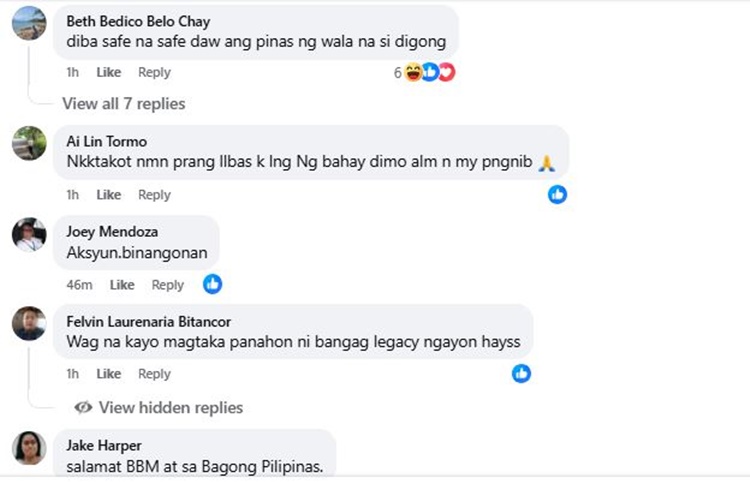Open Felvin Laurenaria Bitancor's profile name link
Viewport: 750px width, 483px height.
pyautogui.click(x=148, y=321)
